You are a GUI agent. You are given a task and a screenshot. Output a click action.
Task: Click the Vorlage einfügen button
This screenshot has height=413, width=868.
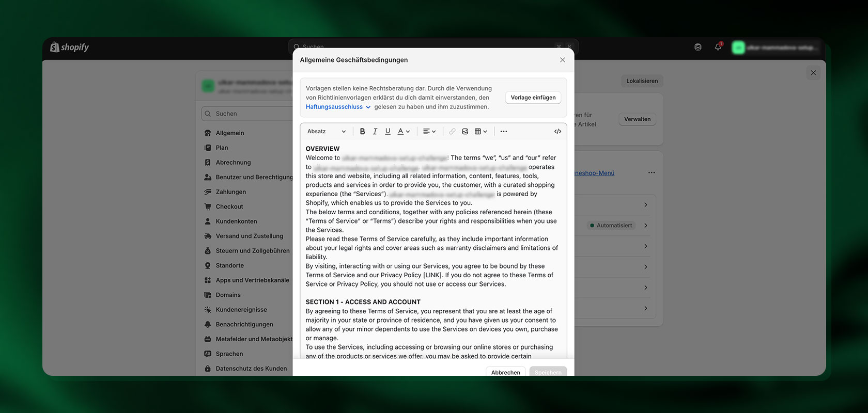pos(533,98)
